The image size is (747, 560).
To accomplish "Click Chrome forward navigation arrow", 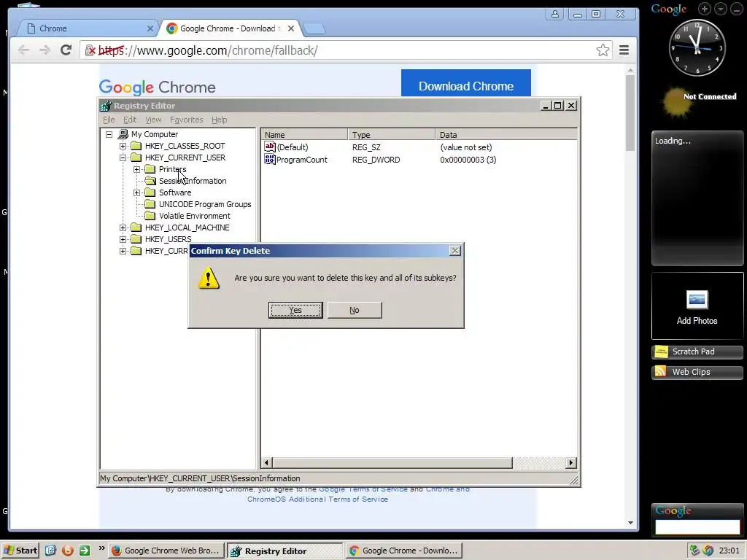I will coord(44,50).
